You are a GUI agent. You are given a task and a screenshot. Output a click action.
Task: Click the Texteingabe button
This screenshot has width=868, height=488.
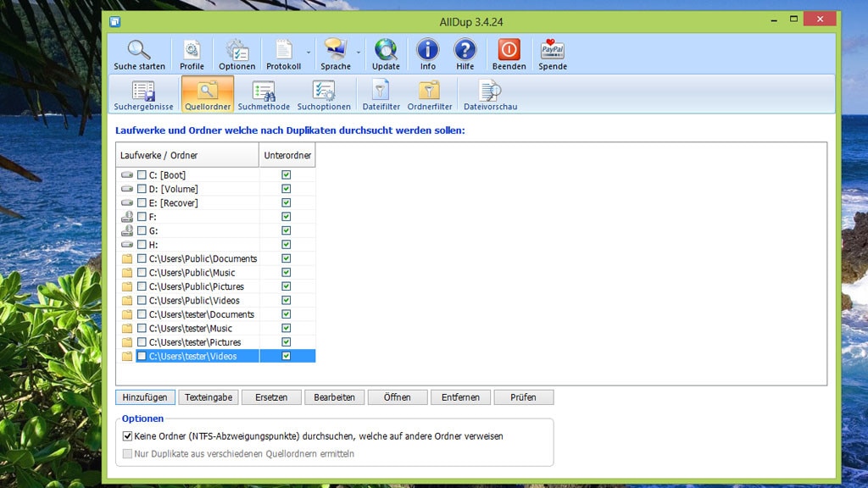[209, 397]
